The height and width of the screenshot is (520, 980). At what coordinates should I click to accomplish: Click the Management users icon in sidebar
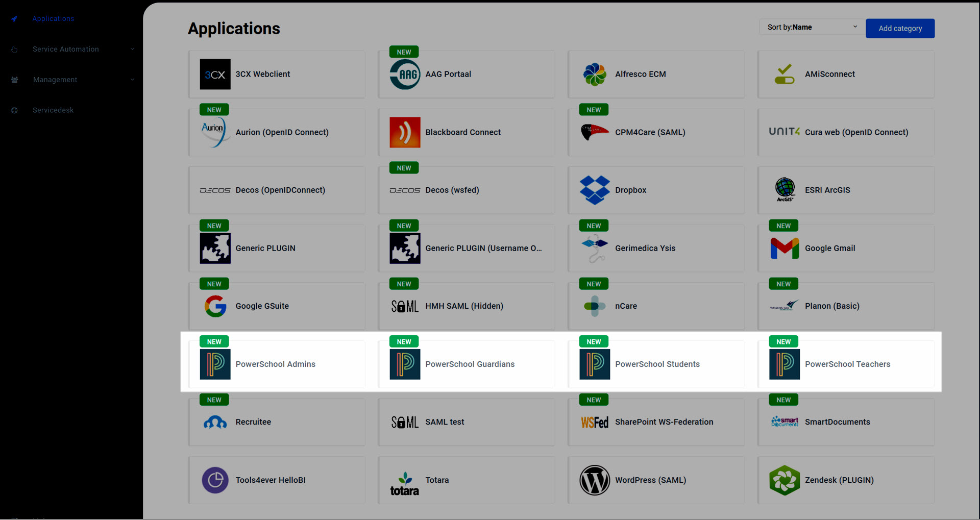click(x=14, y=80)
